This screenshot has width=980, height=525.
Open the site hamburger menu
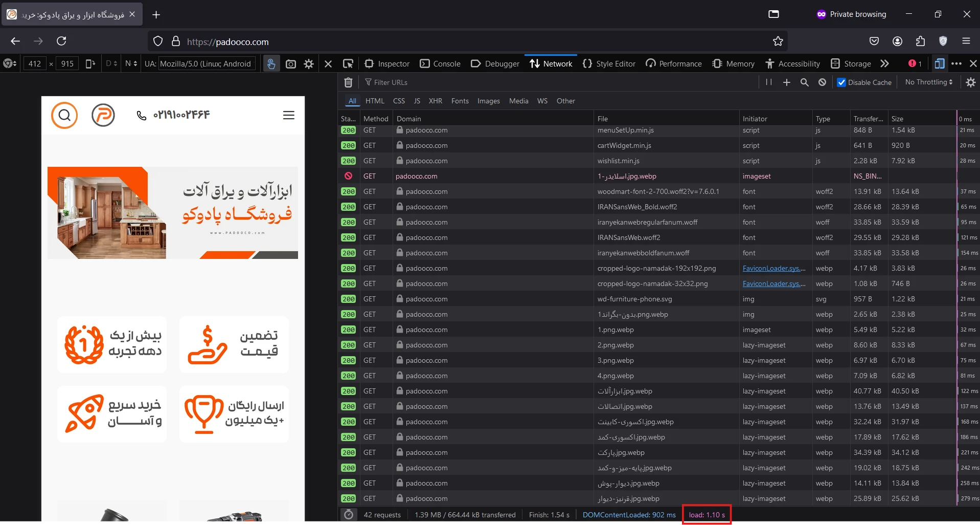289,115
